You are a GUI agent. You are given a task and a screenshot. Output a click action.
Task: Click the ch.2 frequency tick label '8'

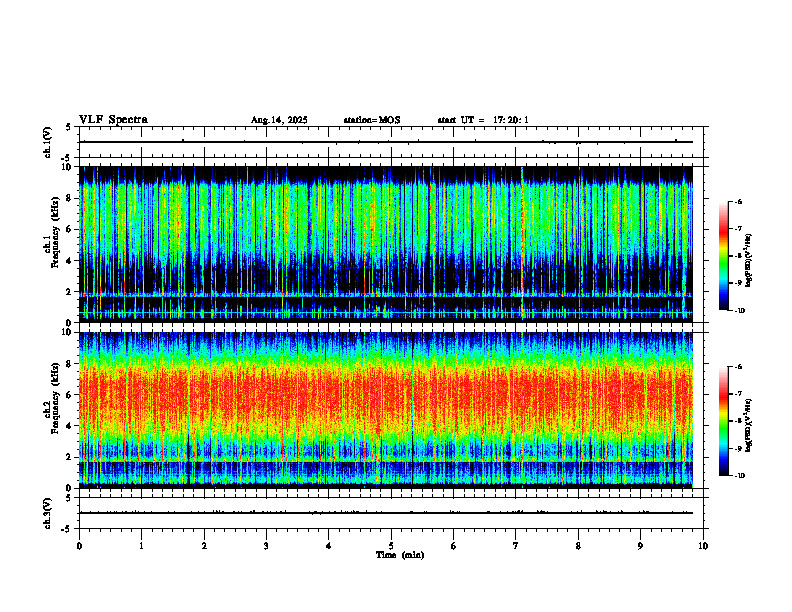click(x=69, y=364)
